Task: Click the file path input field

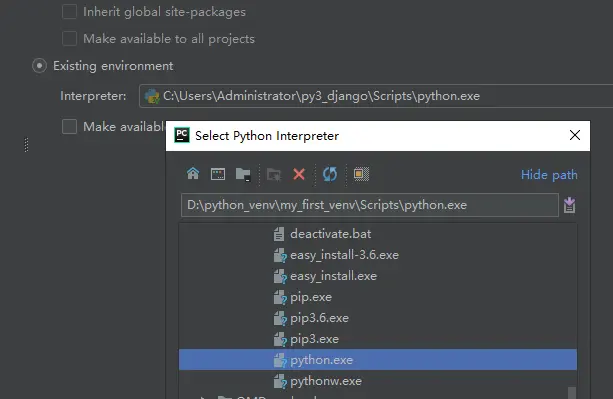Action: tap(370, 205)
